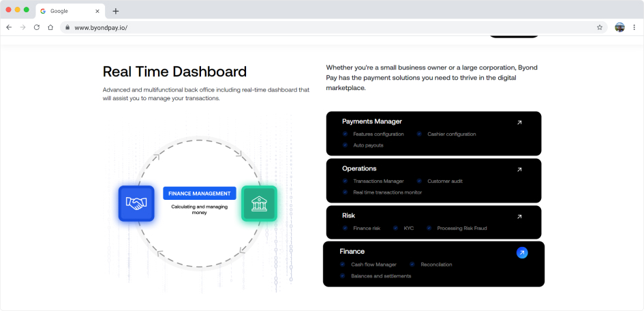Expand Risk card arrow
The height and width of the screenshot is (311, 644).
tap(519, 216)
